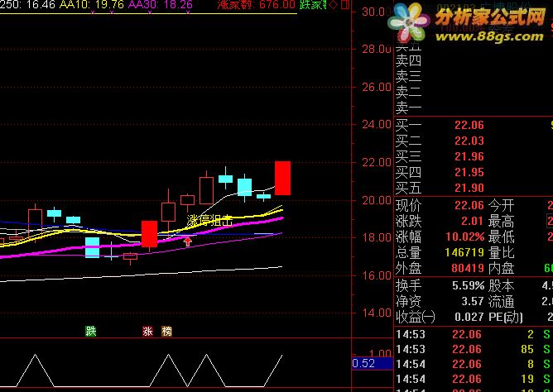Click the 买三 bid price 21.96

(x=469, y=156)
